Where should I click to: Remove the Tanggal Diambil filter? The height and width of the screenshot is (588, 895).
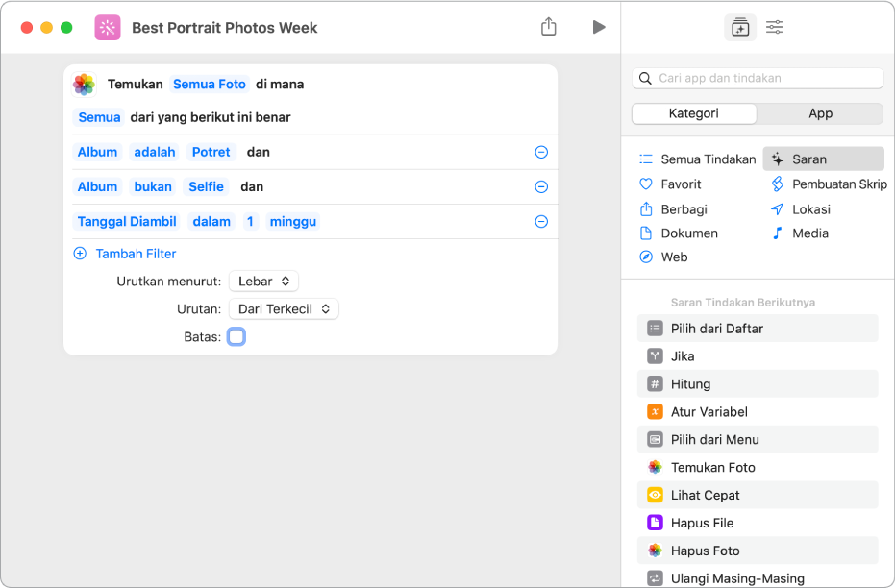[x=541, y=222]
